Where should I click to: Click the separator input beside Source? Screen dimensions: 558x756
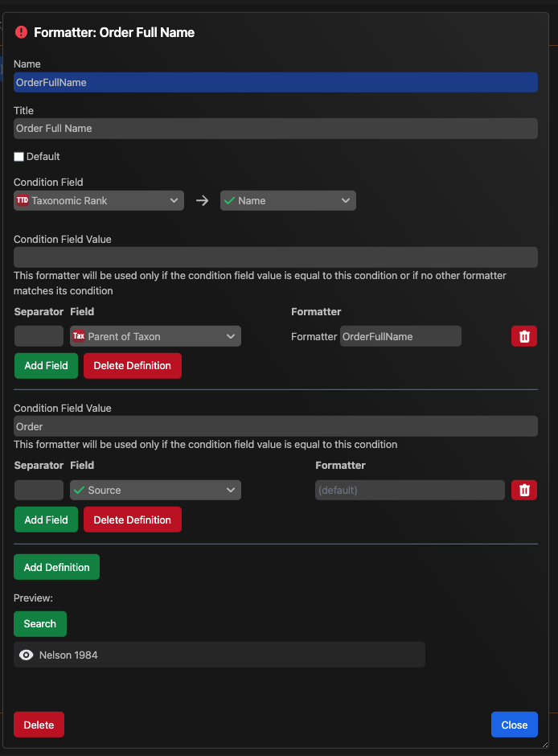point(39,490)
